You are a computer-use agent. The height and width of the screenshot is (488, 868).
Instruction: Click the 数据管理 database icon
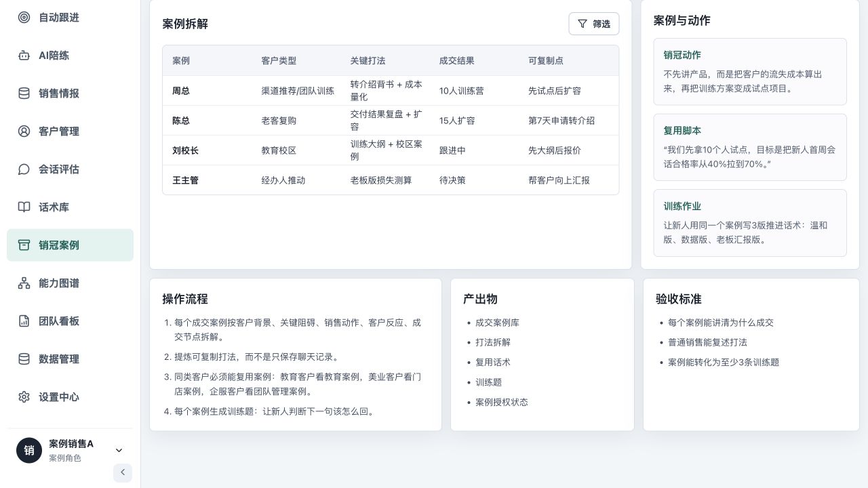[x=24, y=359]
